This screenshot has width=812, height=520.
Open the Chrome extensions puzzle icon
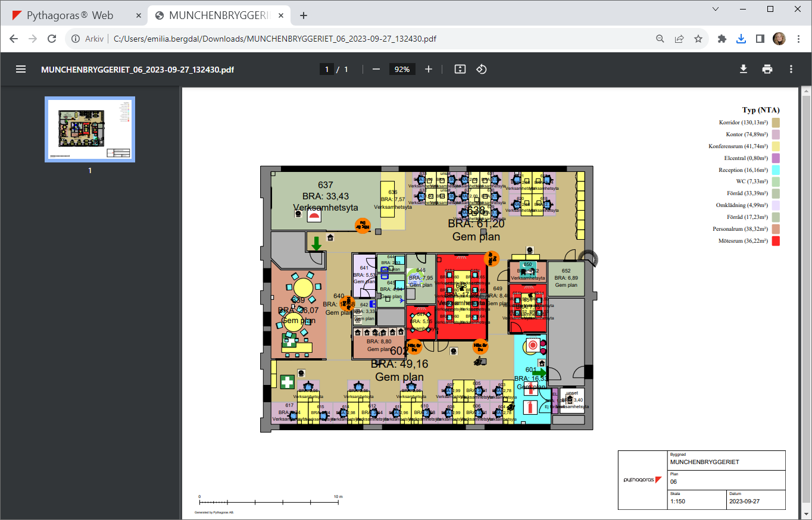tap(722, 39)
